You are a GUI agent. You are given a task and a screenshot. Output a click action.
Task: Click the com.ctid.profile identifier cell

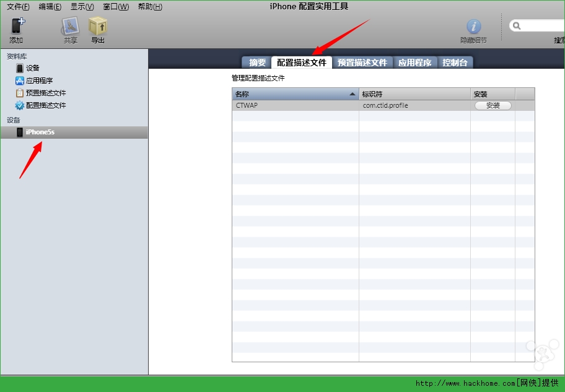(x=414, y=105)
